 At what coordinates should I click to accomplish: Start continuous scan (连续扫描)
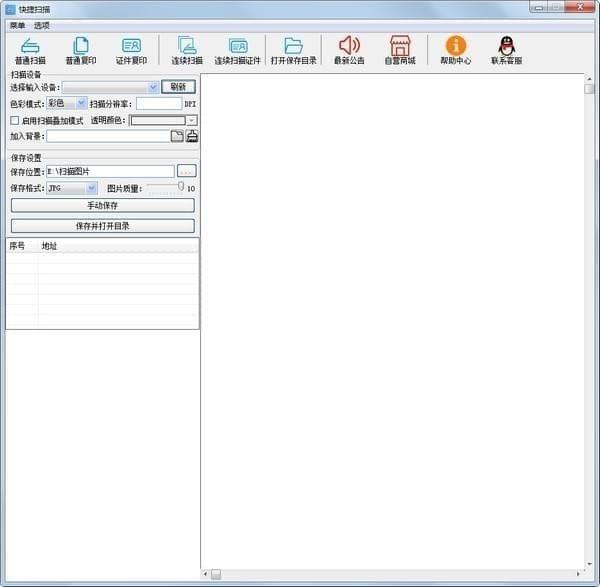(x=187, y=51)
